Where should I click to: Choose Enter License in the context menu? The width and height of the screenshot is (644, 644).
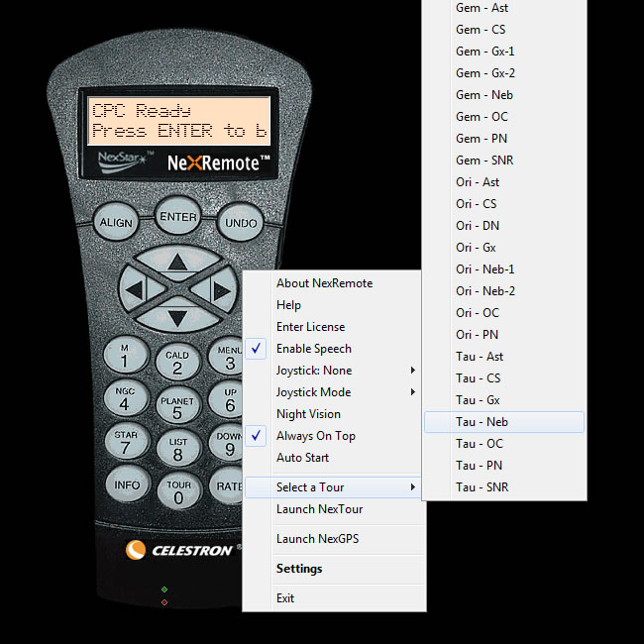tap(332, 327)
